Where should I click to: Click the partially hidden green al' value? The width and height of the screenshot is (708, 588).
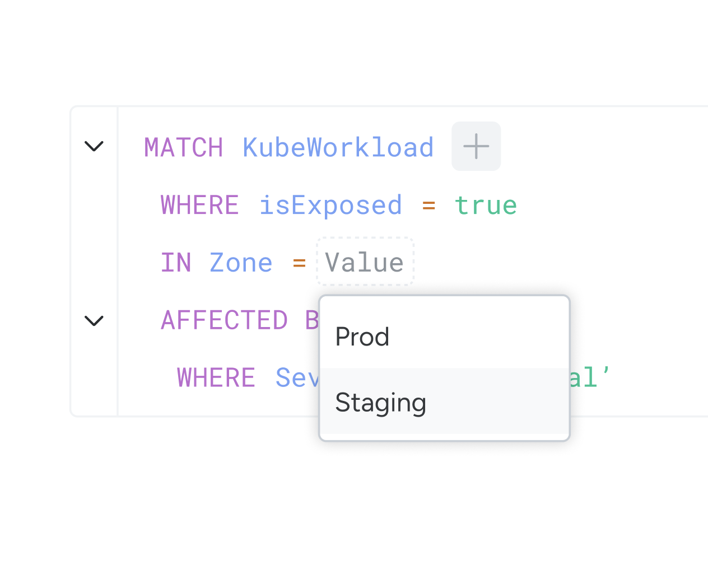coord(590,377)
